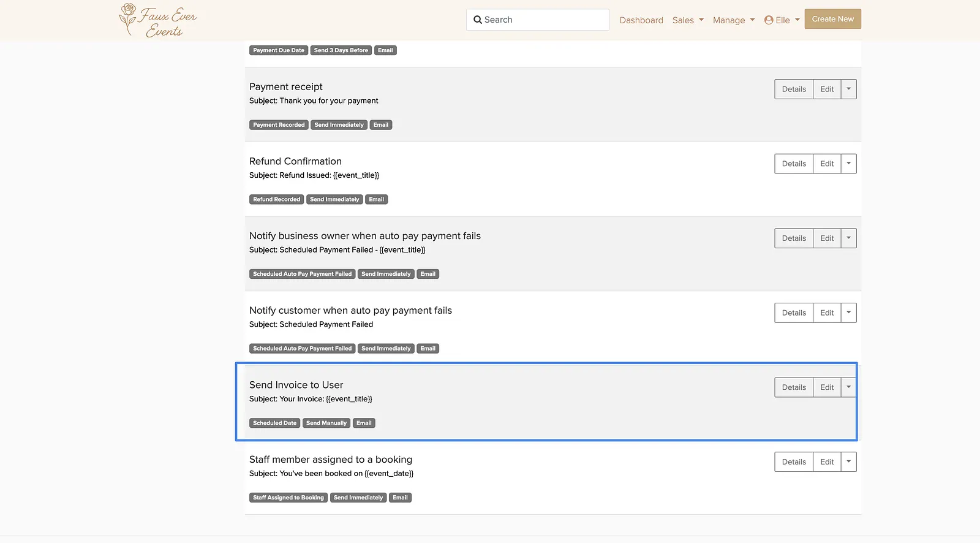
Task: Click the Scheduled Date tag
Action: coord(274,423)
